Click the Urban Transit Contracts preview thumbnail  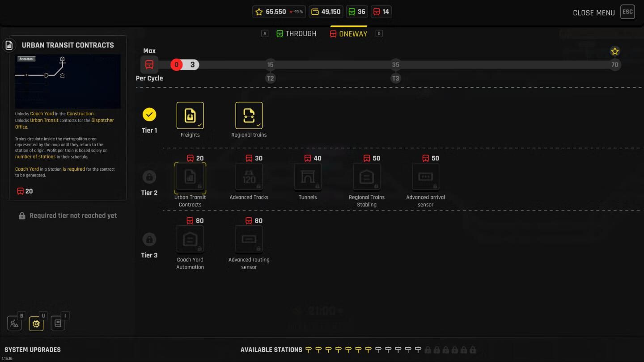(68, 81)
